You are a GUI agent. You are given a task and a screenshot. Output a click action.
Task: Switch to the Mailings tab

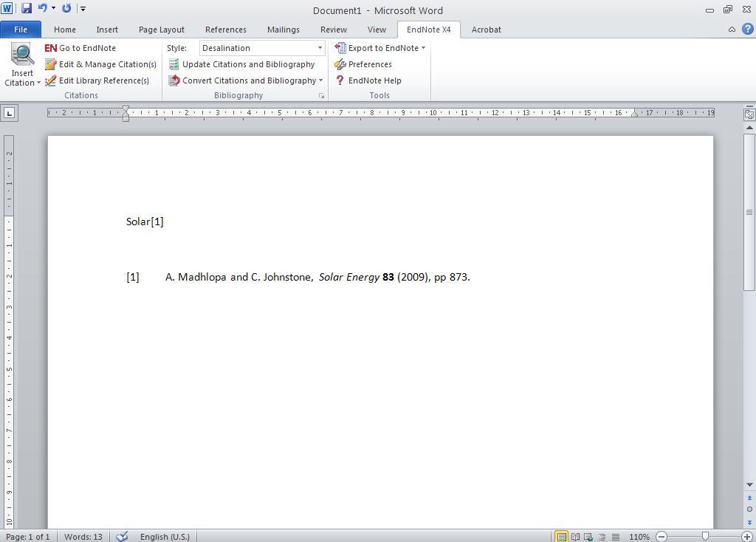[x=283, y=30]
